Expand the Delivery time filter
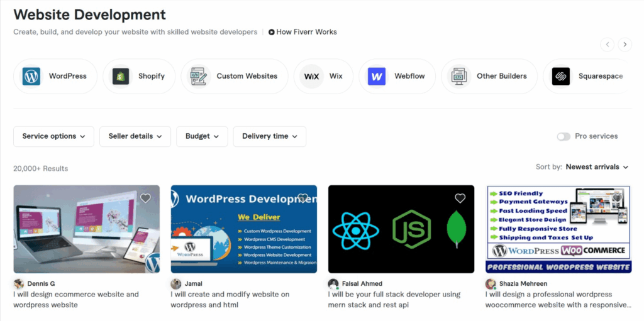 click(269, 136)
